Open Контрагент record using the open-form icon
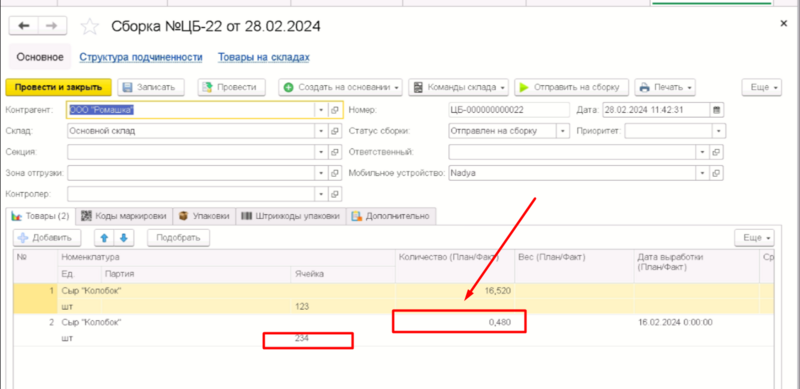This screenshot has width=800, height=389. tap(335, 110)
